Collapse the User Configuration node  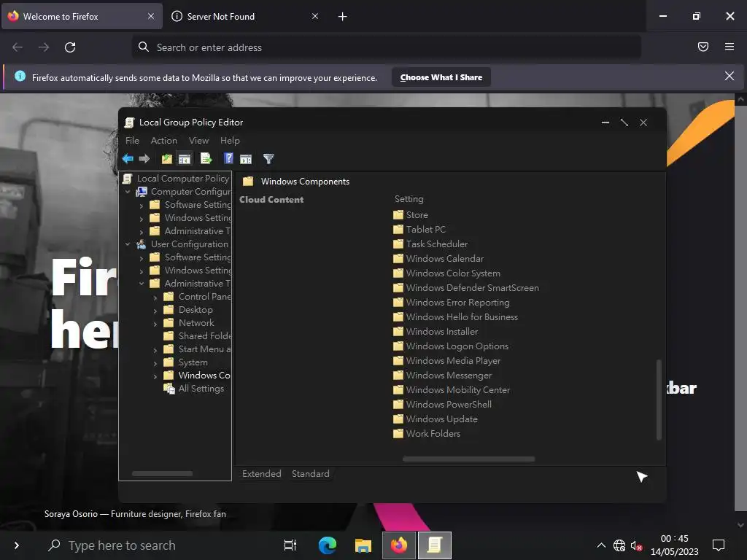[128, 244]
